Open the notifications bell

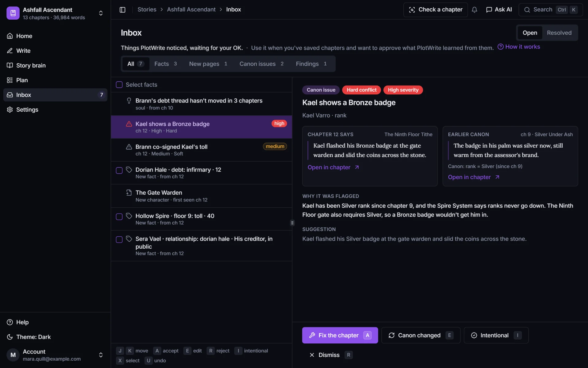coord(474,10)
